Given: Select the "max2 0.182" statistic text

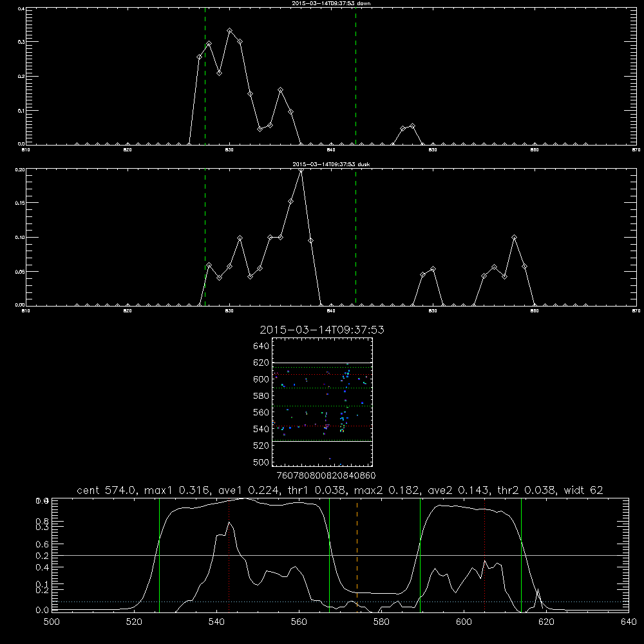Looking at the screenshot, I should [387, 490].
